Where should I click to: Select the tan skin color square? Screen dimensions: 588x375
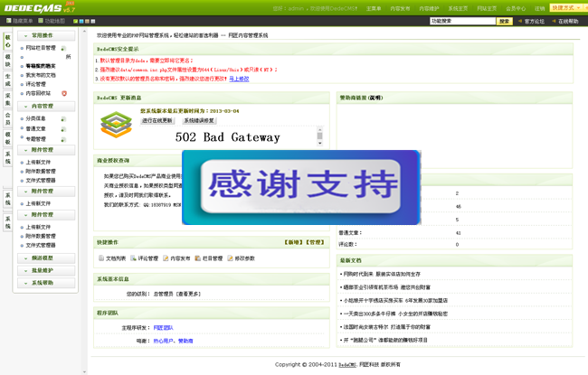coord(87,21)
